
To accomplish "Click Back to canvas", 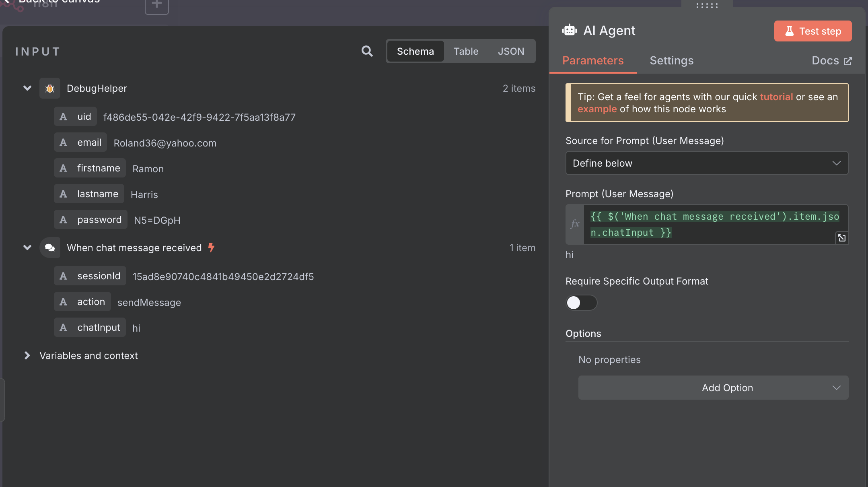I will point(51,2).
